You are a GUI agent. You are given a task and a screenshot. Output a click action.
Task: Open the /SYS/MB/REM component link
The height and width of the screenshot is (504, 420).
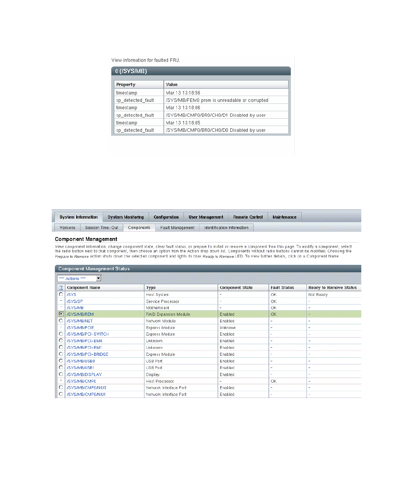click(x=80, y=314)
